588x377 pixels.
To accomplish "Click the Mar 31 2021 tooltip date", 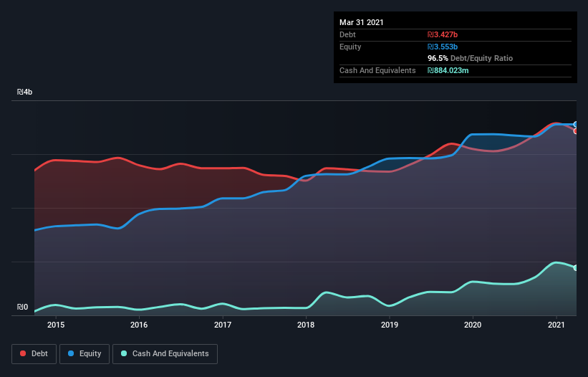I will [x=362, y=22].
